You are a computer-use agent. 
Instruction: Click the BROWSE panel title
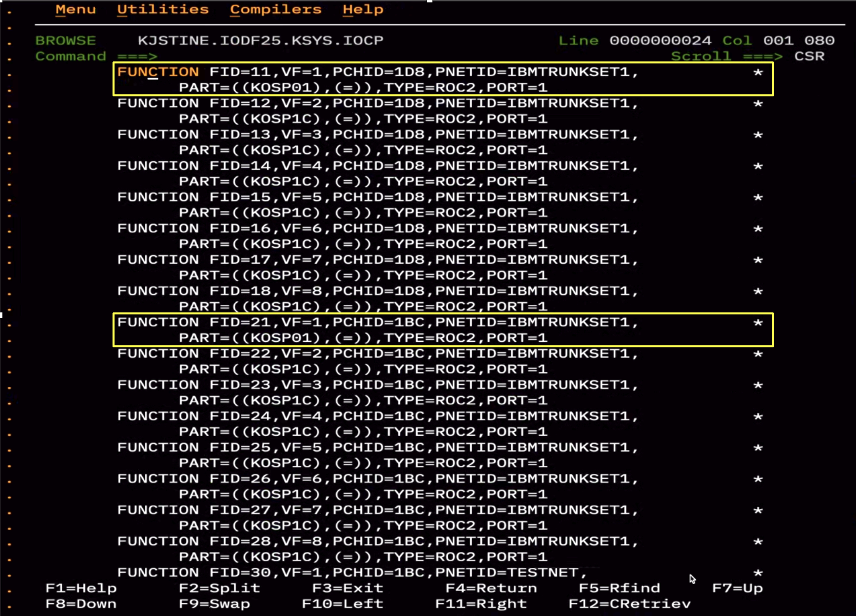(66, 41)
